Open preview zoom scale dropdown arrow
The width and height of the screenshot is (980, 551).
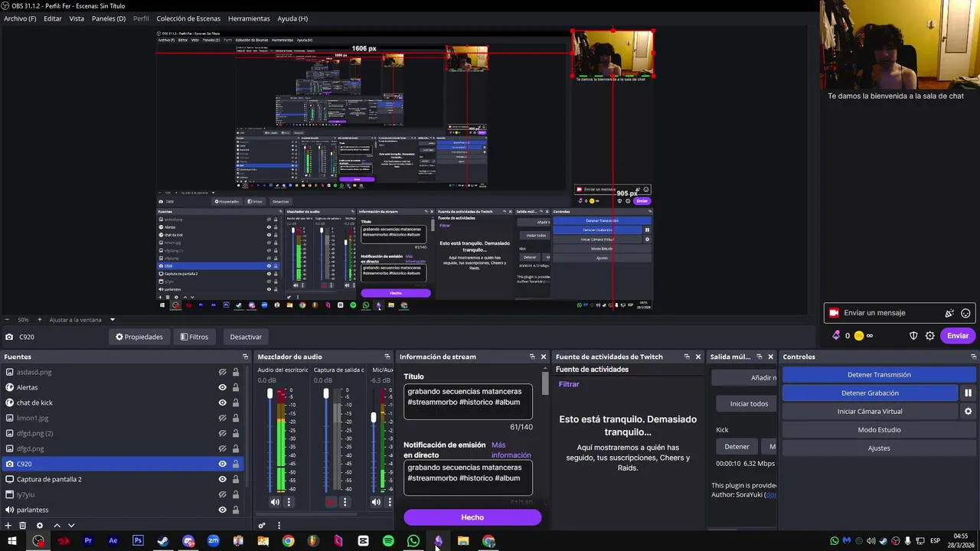[x=112, y=320]
